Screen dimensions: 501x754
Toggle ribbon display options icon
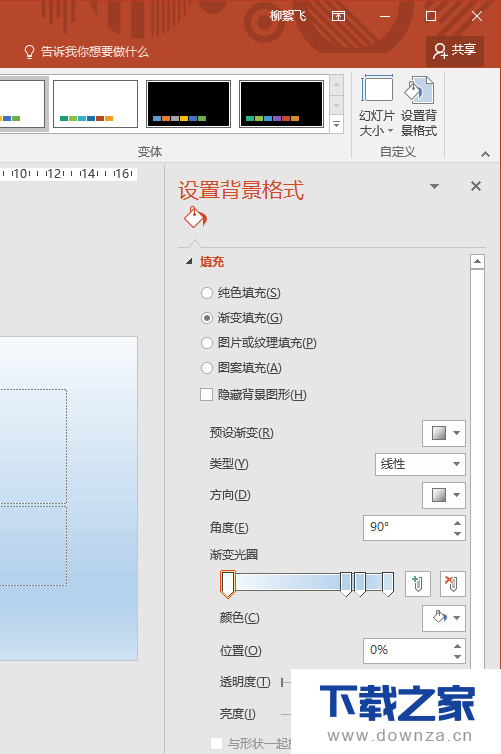(x=338, y=16)
